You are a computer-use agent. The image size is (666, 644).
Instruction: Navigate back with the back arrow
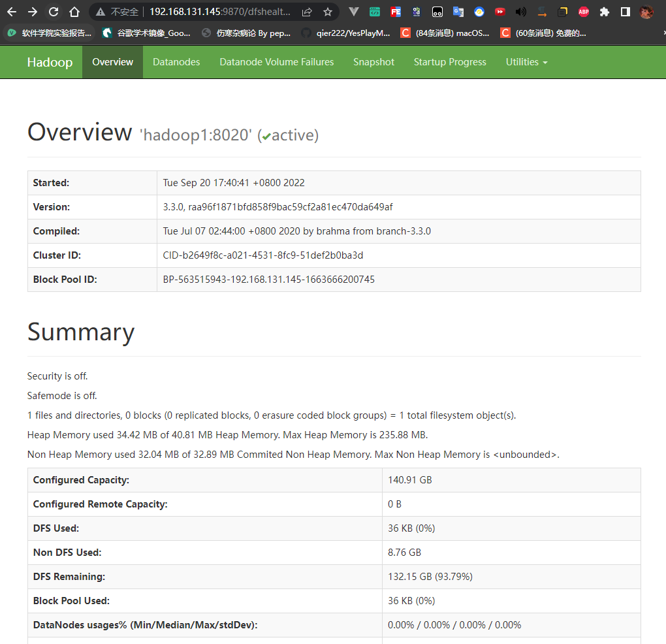[x=12, y=12]
